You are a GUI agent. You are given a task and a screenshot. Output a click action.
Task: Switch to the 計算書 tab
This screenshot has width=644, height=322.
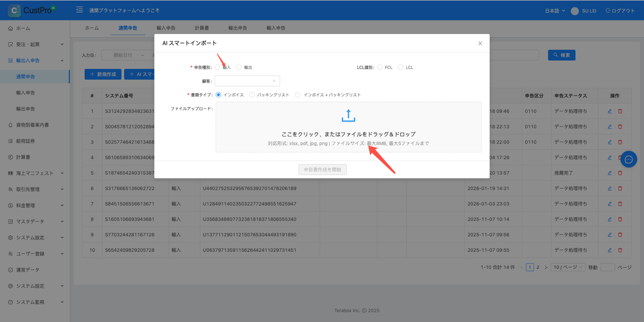pyautogui.click(x=202, y=28)
